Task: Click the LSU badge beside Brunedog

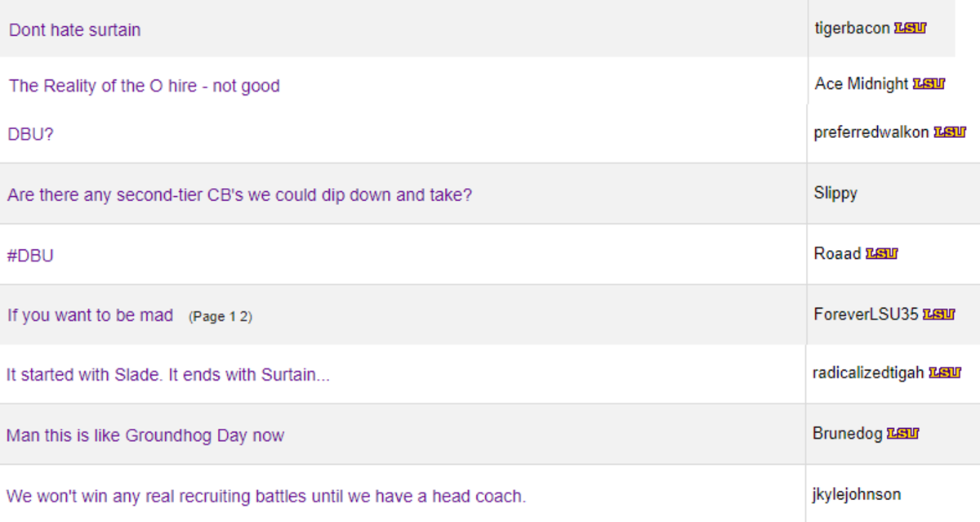Action: (x=902, y=434)
